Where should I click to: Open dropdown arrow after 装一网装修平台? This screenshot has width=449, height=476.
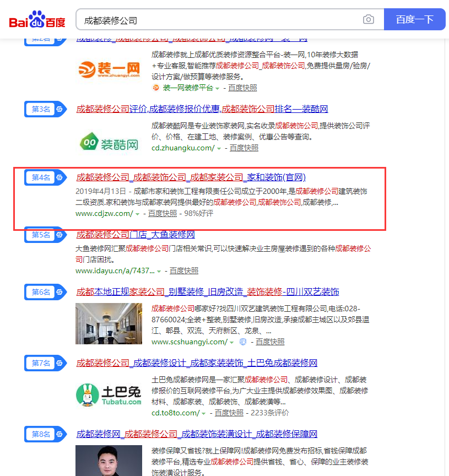(x=218, y=89)
